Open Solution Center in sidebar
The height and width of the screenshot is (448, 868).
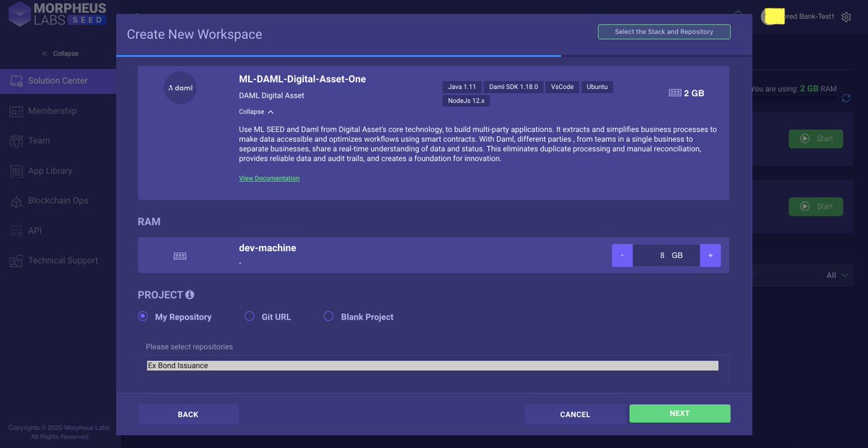(x=58, y=80)
